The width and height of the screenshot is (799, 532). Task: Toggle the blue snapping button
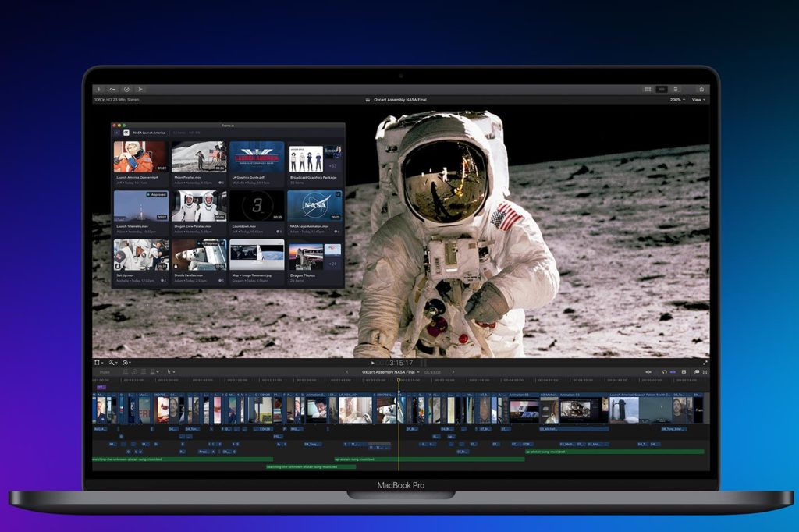click(x=673, y=372)
